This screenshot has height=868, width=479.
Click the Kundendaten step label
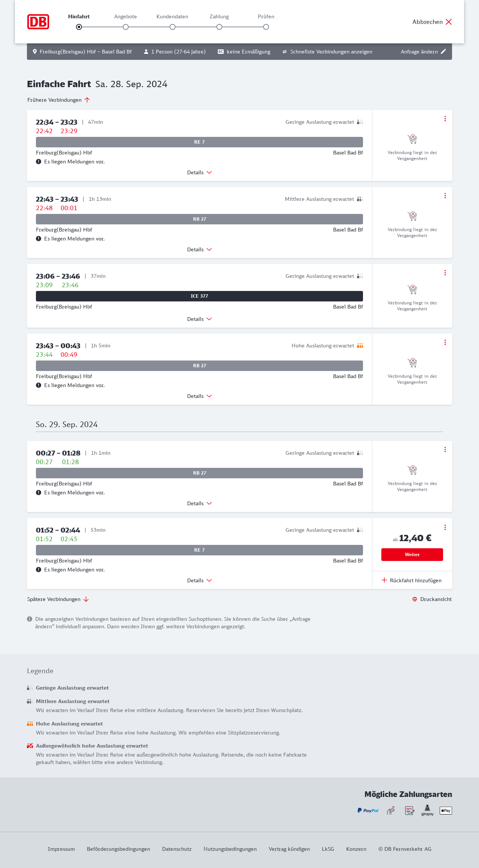point(172,16)
